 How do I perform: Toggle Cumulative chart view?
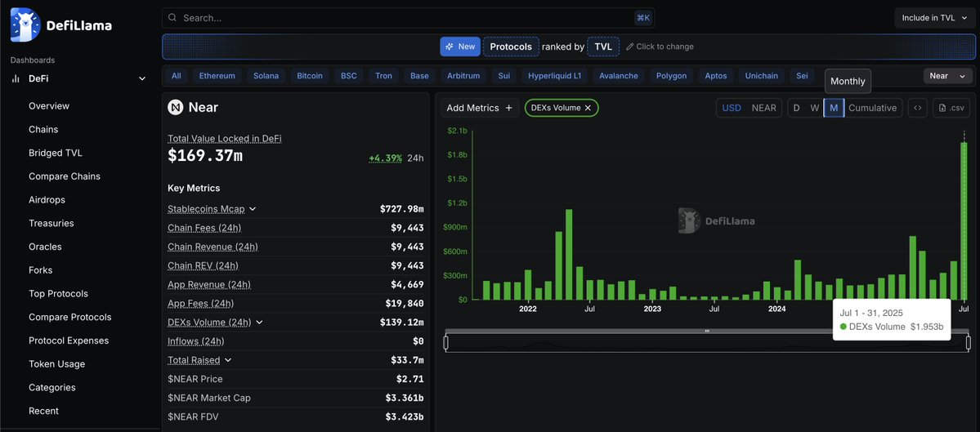[872, 108]
